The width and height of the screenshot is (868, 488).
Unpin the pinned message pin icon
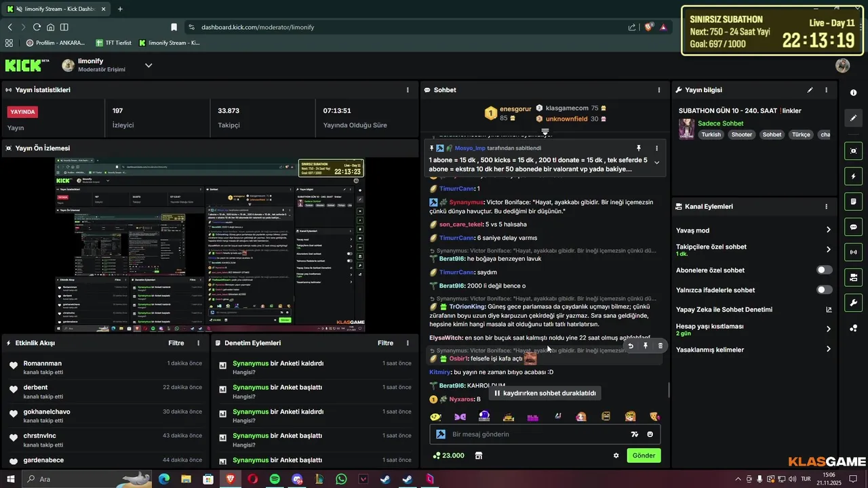638,148
